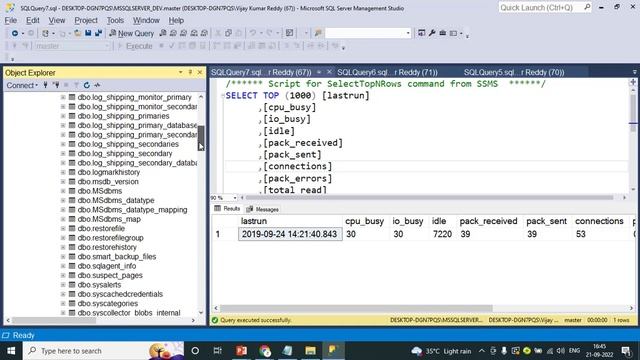Select dbo.suspect_pages table
640x360 pixels.
tap(110, 276)
